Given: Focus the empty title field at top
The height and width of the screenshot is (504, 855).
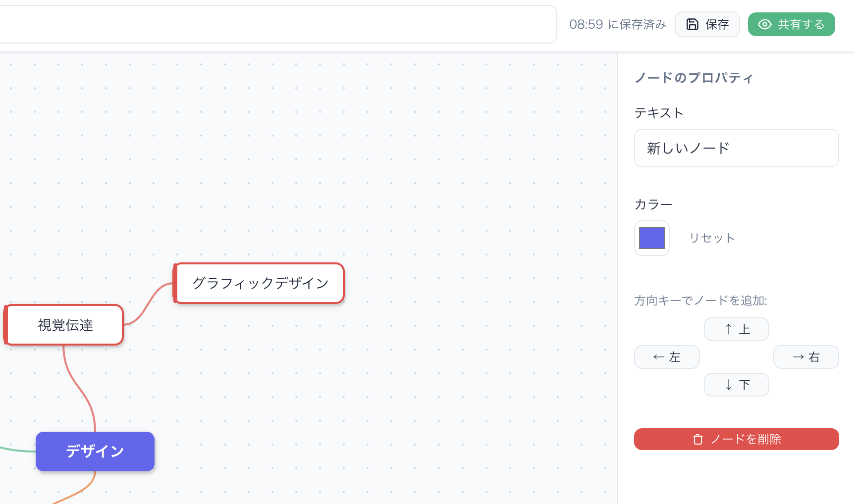Looking at the screenshot, I should click(x=277, y=24).
